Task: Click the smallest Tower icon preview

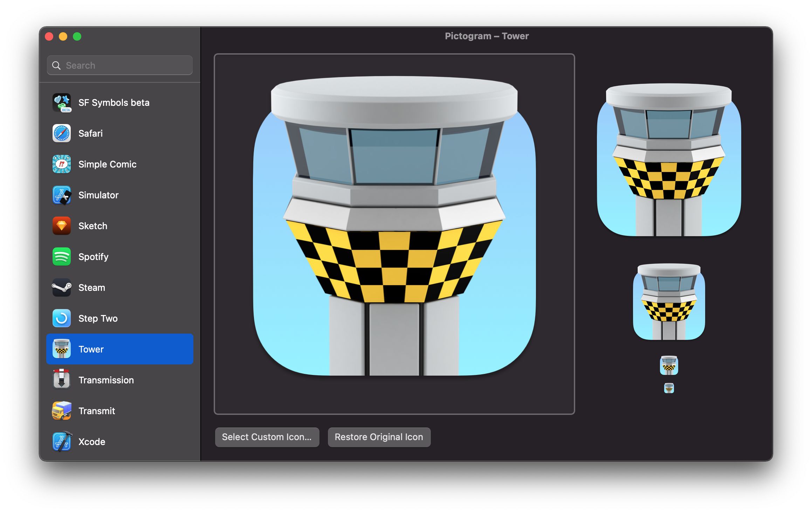Action: pos(668,388)
